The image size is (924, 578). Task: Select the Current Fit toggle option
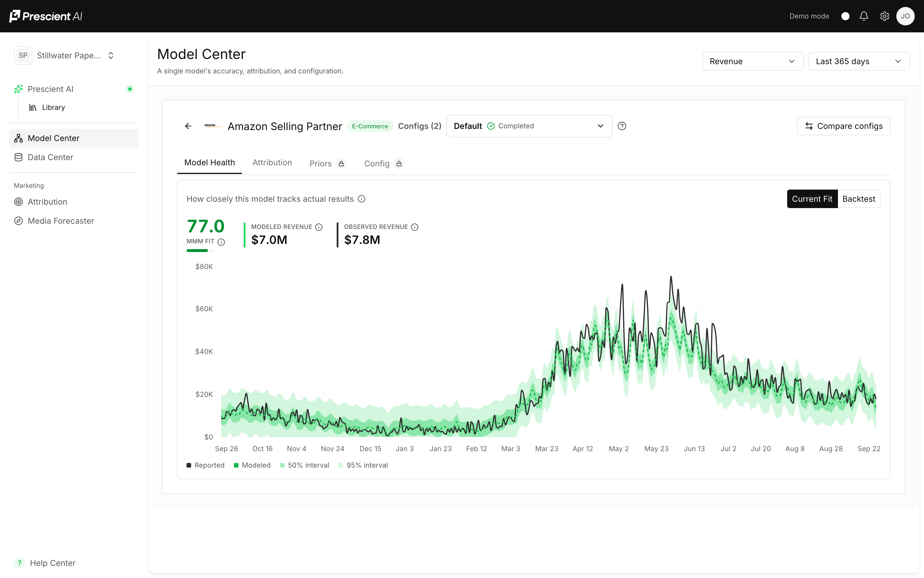click(812, 199)
